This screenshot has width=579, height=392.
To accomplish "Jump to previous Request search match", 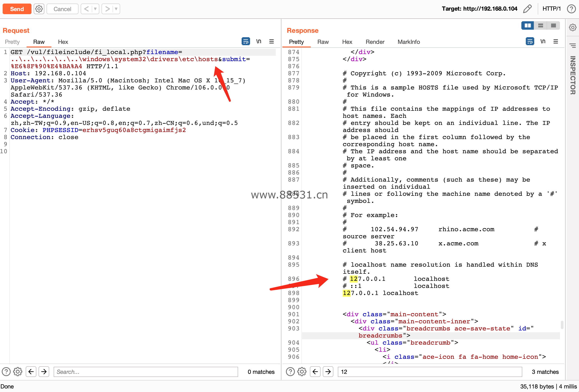I will click(31, 372).
